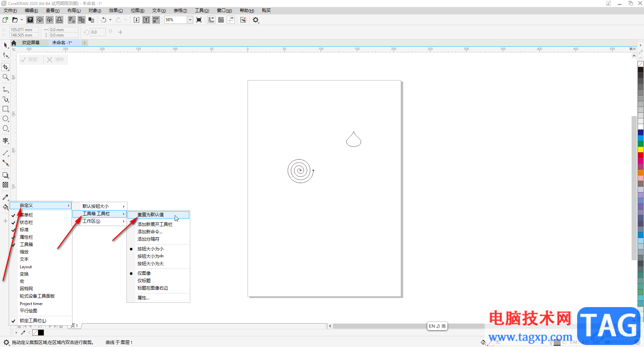Click the 清除 button
This screenshot has height=347, width=644.
click(x=56, y=59)
